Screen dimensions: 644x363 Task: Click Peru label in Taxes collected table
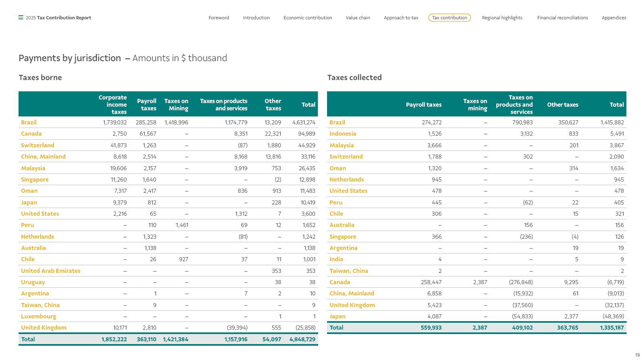336,202
